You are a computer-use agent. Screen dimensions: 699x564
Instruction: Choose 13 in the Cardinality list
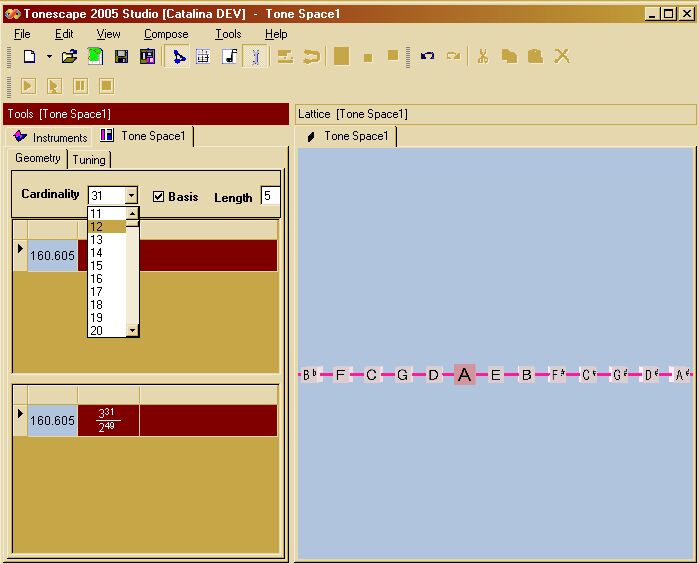coord(107,239)
